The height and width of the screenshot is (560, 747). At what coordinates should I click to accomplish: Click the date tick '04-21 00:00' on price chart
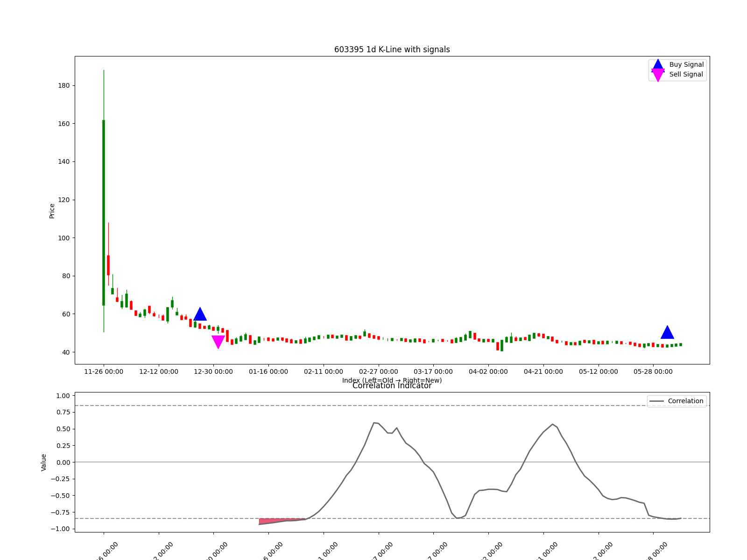(543, 371)
